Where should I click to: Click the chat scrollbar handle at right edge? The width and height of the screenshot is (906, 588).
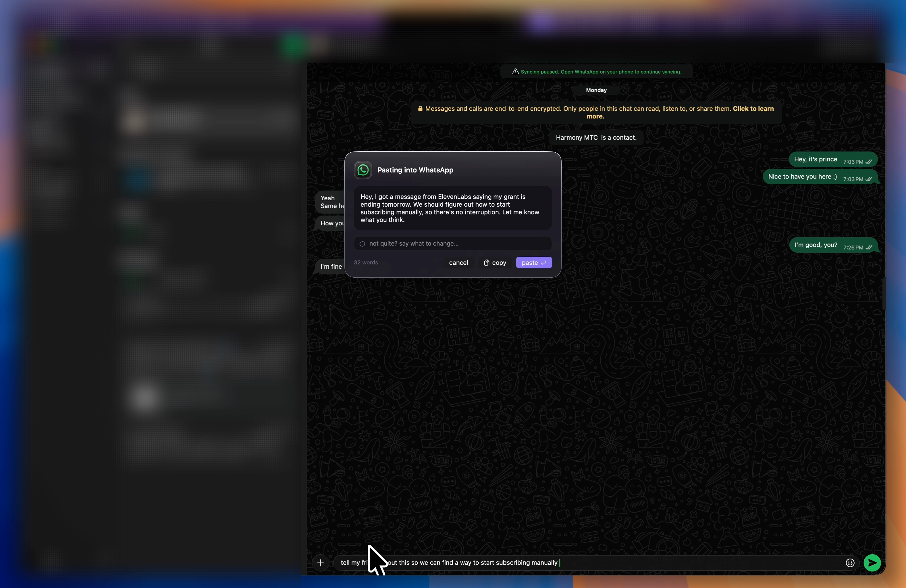point(884,294)
